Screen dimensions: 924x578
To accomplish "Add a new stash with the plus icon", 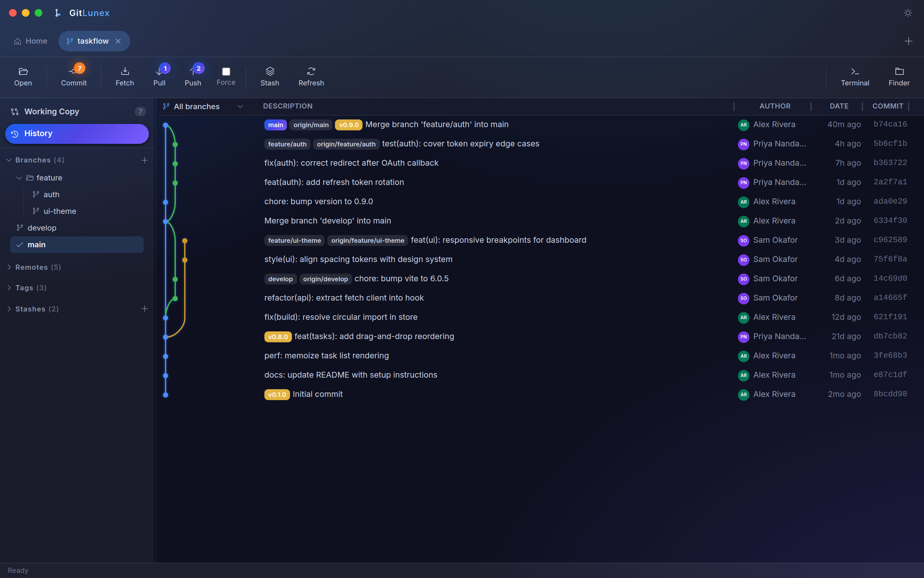I will click(x=144, y=309).
